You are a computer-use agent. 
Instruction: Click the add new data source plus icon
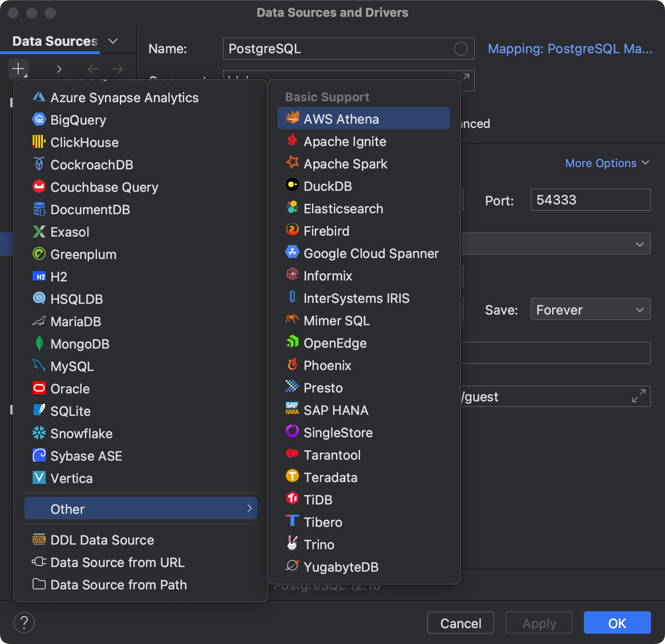[x=18, y=69]
